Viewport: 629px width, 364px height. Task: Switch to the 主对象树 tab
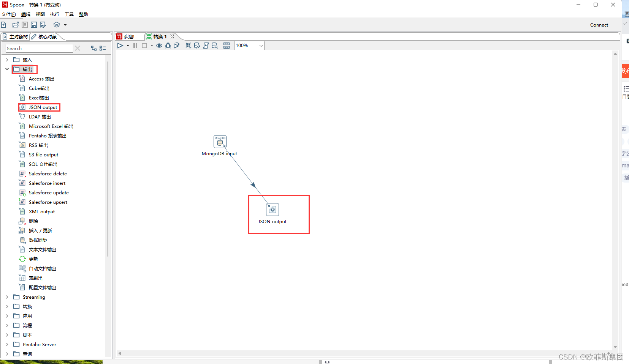tap(15, 36)
